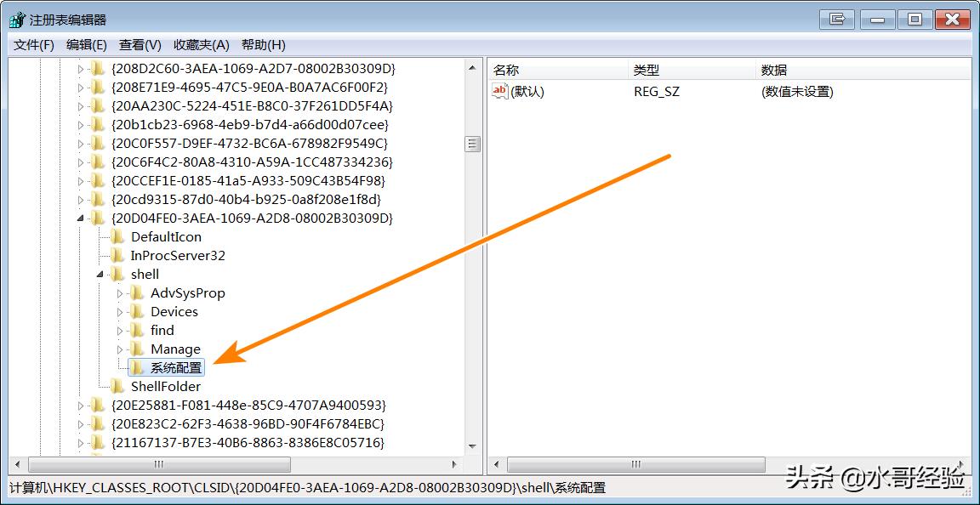Image resolution: width=980 pixels, height=505 pixels.
Task: Click the tree pane vertical scrollbar thumb
Action: [x=473, y=145]
